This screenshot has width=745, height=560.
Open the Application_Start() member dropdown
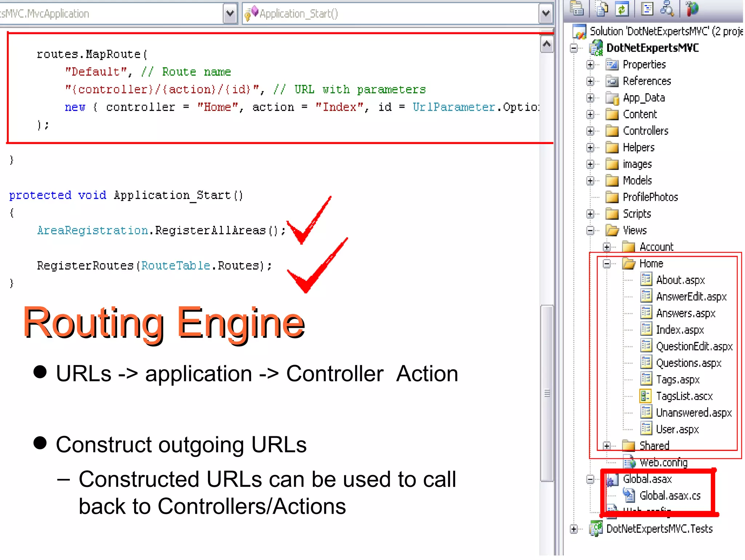click(x=545, y=13)
